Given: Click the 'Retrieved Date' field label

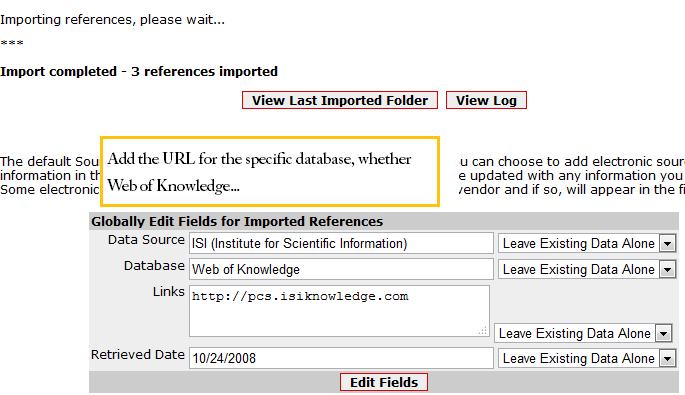Looking at the screenshot, I should [x=138, y=354].
